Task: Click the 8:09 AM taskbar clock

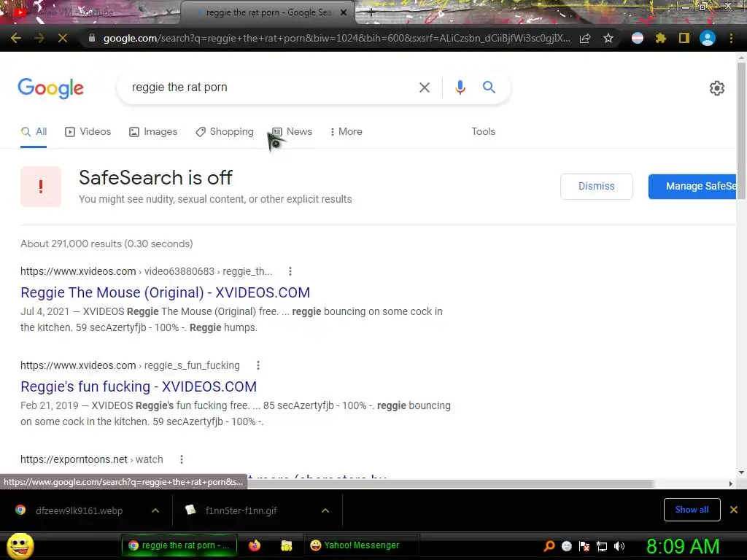Action: (x=683, y=546)
